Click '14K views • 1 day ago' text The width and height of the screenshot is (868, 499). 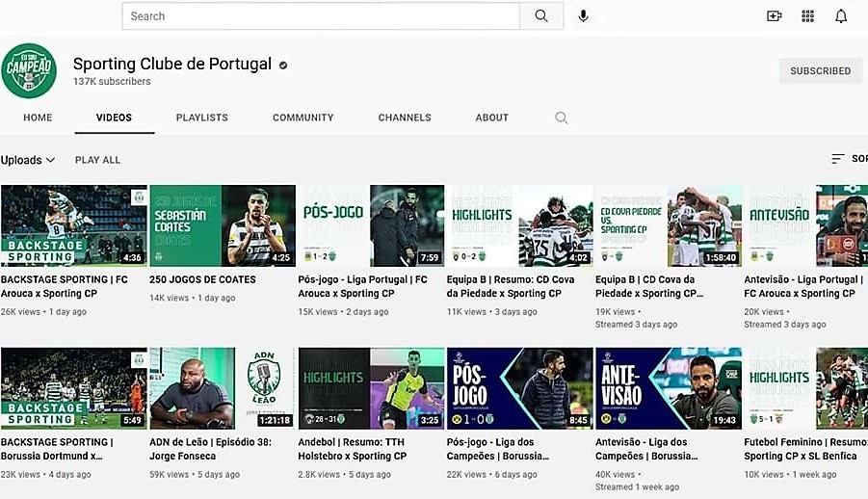(193, 298)
